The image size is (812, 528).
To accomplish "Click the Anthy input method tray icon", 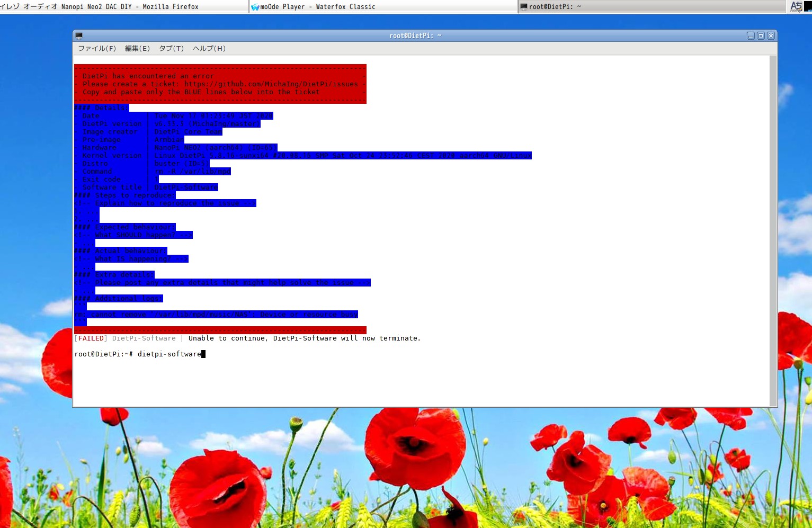I will (x=796, y=6).
